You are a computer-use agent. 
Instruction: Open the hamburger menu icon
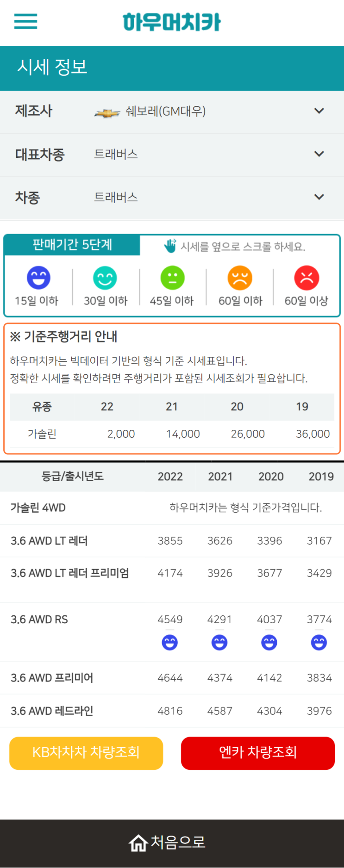coord(25,21)
